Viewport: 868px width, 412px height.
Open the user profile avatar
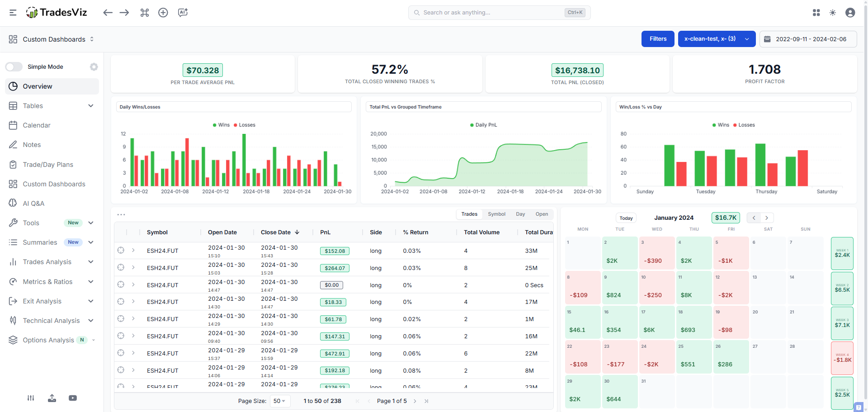coord(850,13)
